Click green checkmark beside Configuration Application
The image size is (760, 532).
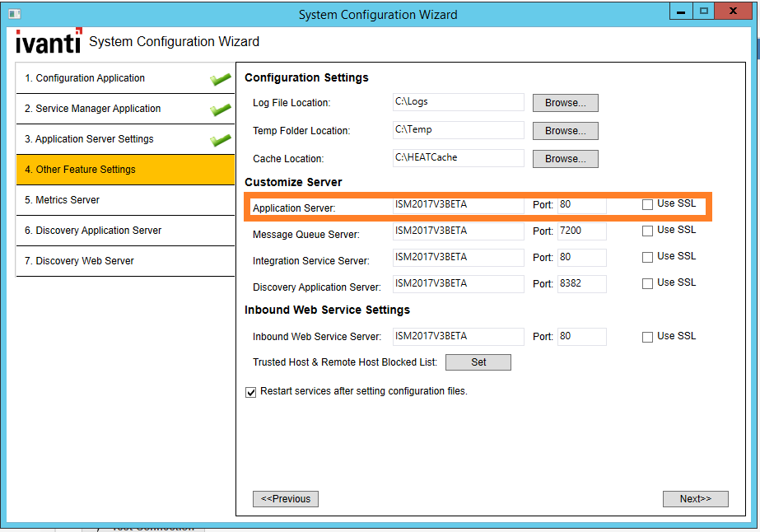point(220,79)
